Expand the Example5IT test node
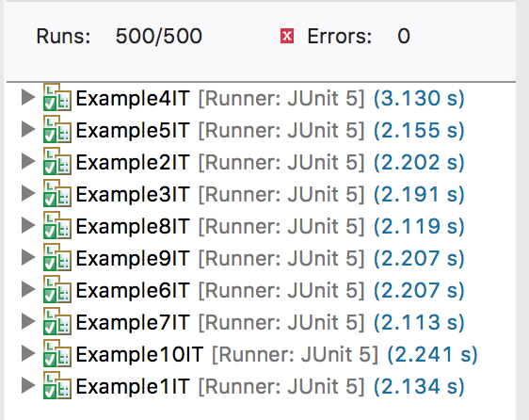529x420 pixels. (x=28, y=129)
